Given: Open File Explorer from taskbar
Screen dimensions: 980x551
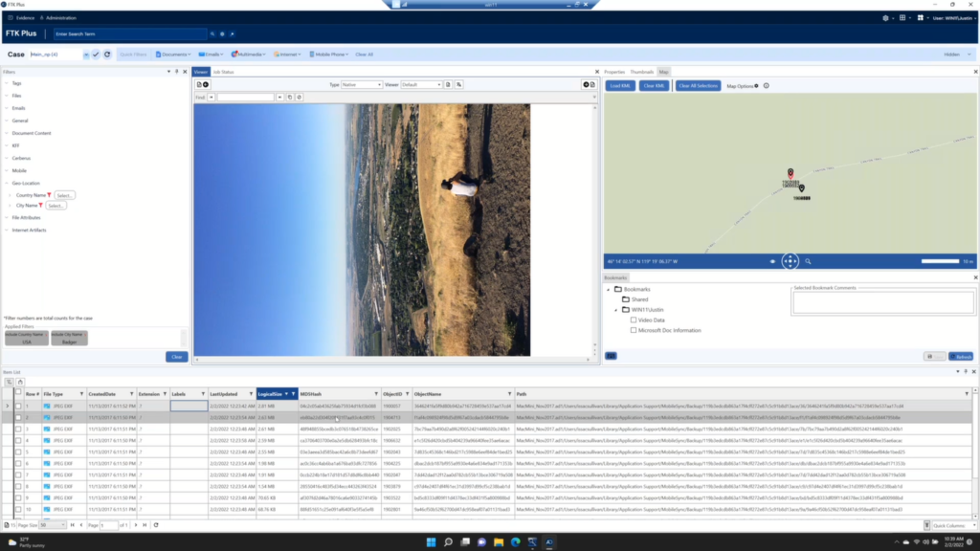Looking at the screenshot, I should [499, 542].
